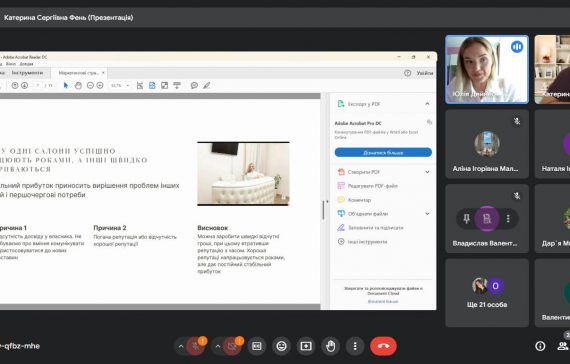
Task: Click the red leave call button
Action: click(383, 346)
